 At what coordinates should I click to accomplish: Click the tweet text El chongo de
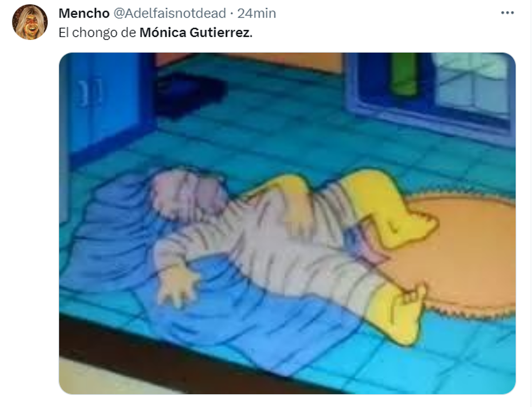98,34
